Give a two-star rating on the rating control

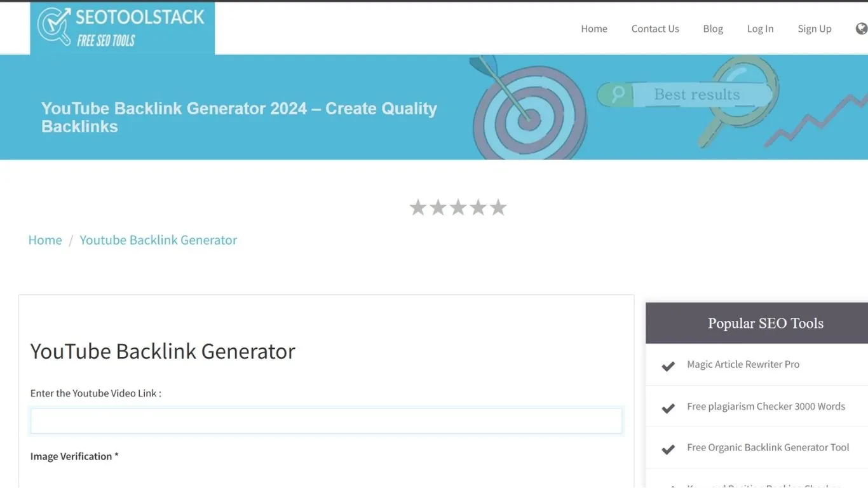point(438,207)
